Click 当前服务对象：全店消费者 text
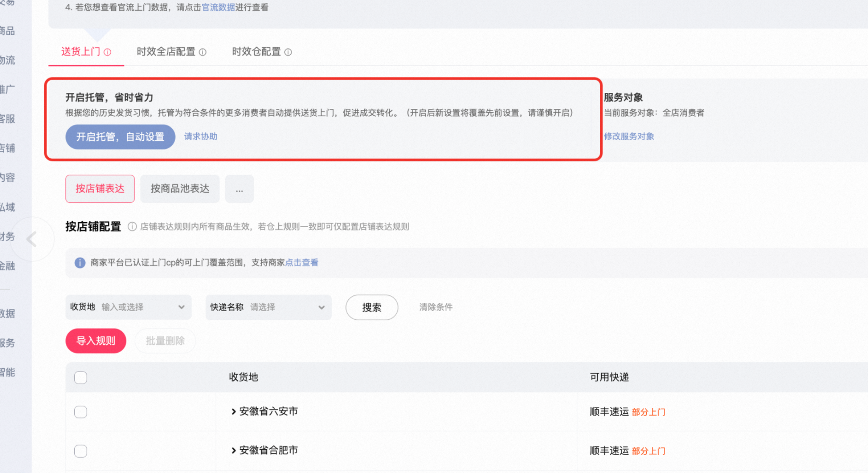 point(654,113)
